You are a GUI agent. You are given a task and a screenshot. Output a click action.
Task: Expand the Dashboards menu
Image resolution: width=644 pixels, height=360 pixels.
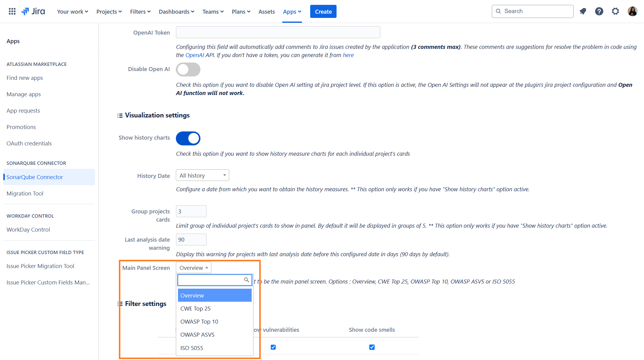click(176, 12)
